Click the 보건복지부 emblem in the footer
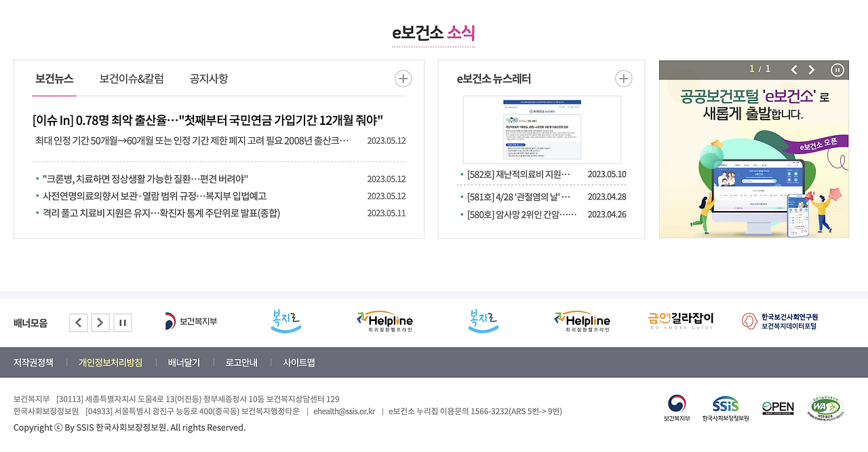 675,404
